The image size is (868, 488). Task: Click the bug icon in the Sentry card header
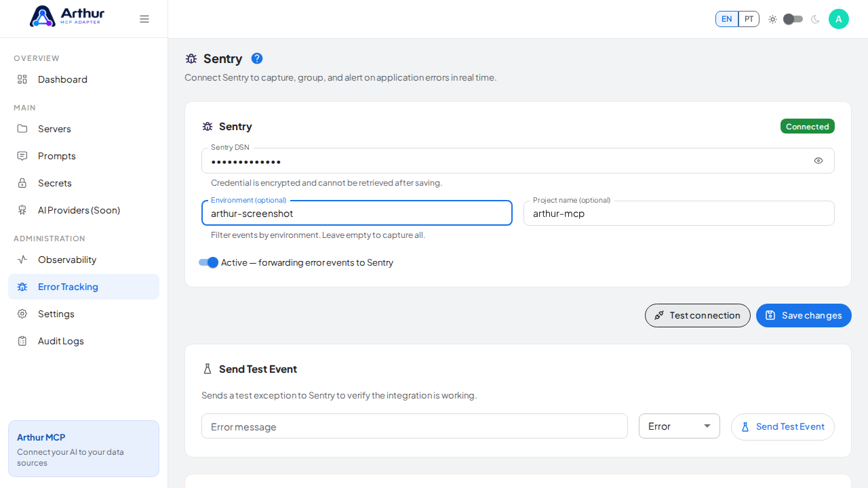208,127
